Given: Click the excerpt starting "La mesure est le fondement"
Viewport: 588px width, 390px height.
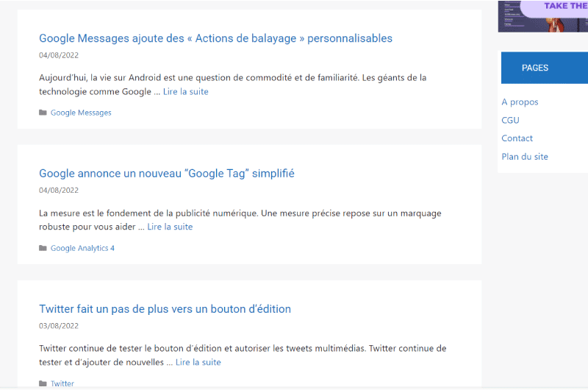Looking at the screenshot, I should coord(240,220).
